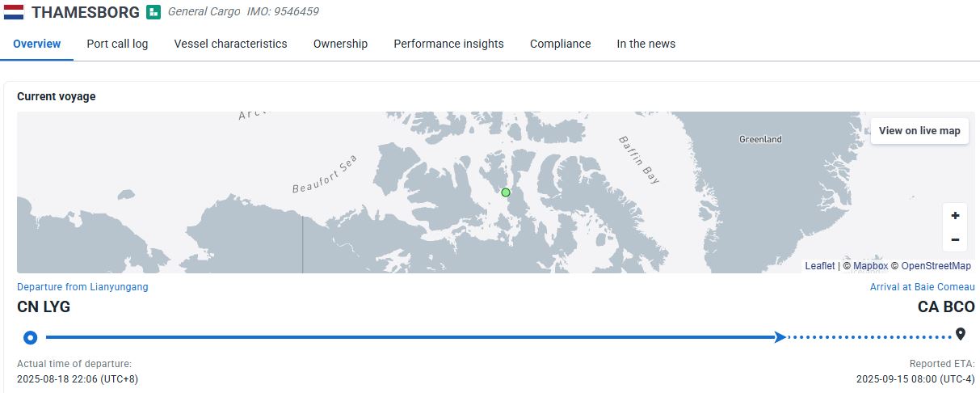Open the Port call log tab
Image resolution: width=980 pixels, height=393 pixels.
[x=117, y=44]
